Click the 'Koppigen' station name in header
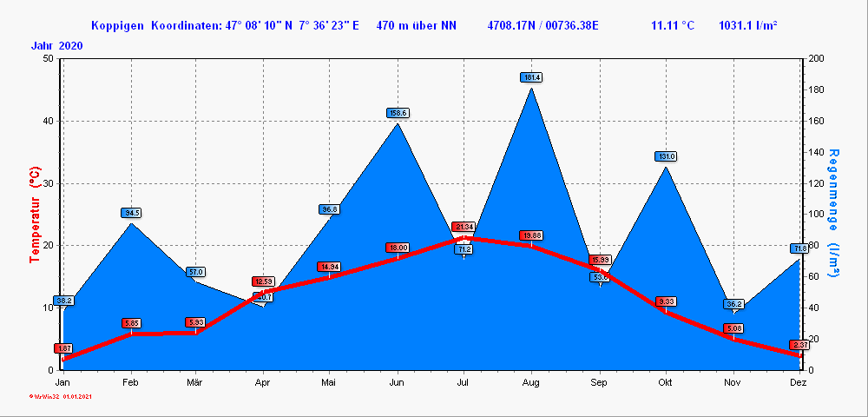The width and height of the screenshot is (868, 417). coord(118,25)
